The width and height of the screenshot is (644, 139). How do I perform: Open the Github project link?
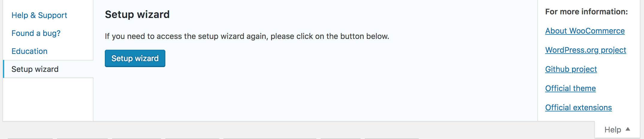coord(571,69)
